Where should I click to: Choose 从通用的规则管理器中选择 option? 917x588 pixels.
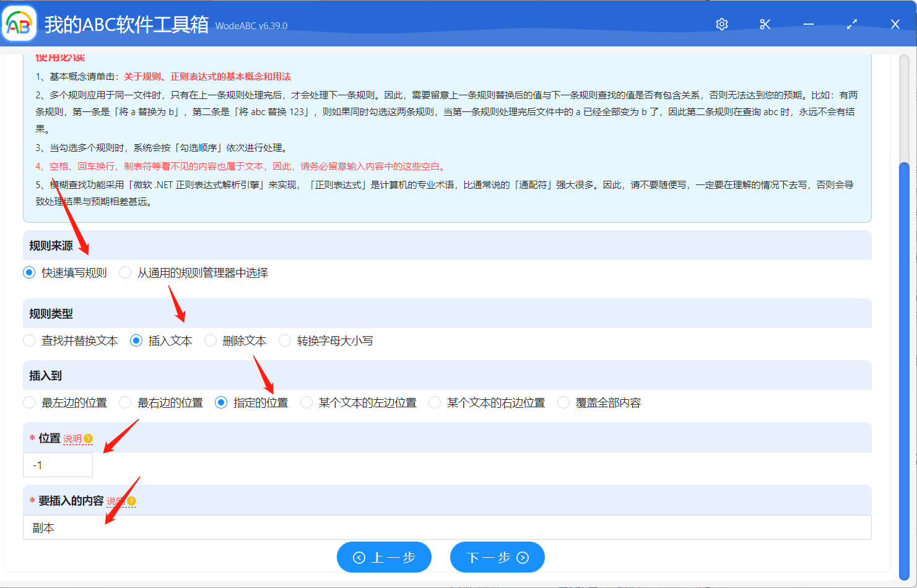tap(125, 273)
